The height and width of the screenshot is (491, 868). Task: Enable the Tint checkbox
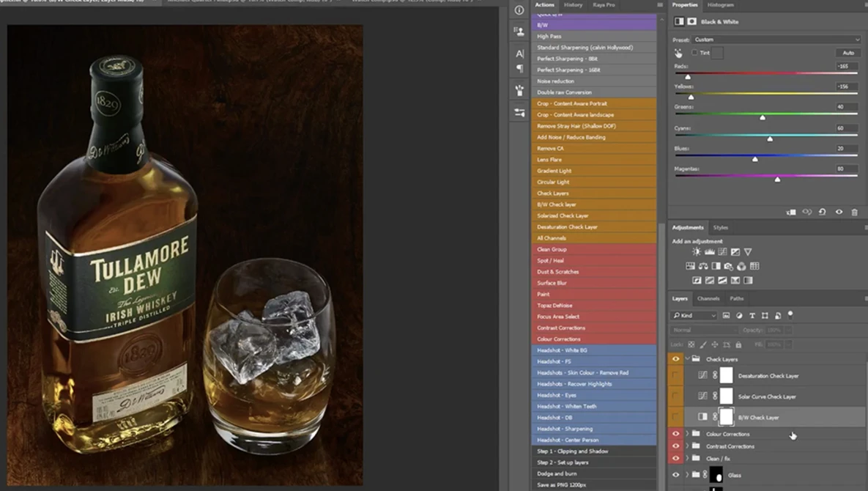(x=694, y=53)
